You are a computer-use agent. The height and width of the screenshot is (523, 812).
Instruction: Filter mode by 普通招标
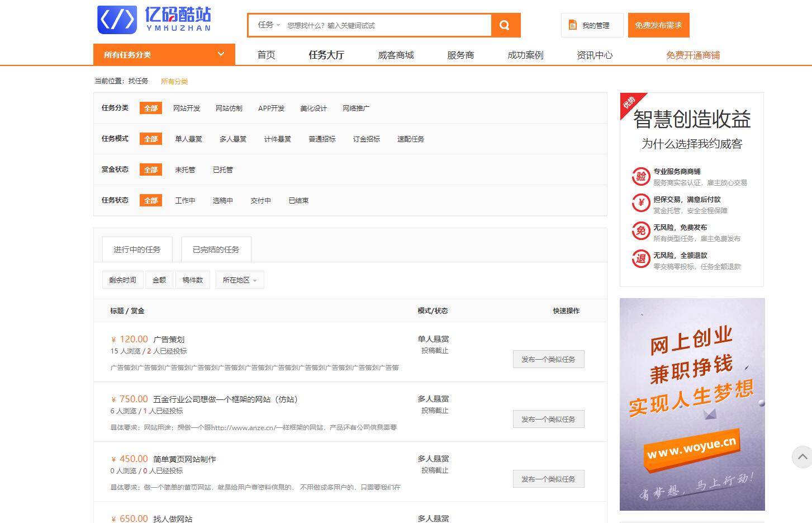click(322, 139)
